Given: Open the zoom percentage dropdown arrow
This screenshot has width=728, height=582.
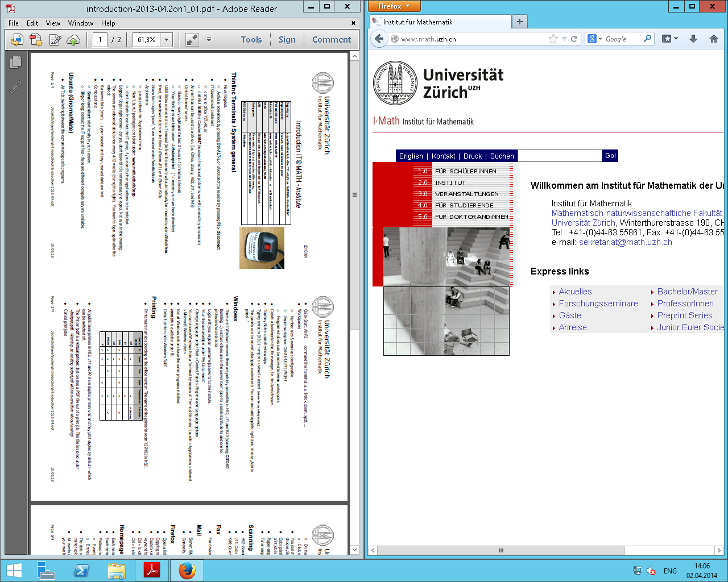Looking at the screenshot, I should coord(167,40).
